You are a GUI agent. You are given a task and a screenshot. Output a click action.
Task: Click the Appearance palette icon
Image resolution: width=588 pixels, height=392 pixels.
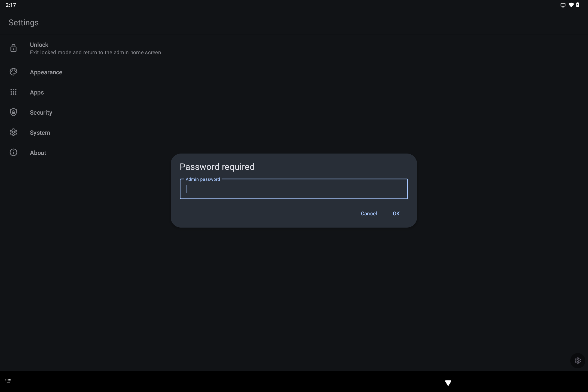13,72
